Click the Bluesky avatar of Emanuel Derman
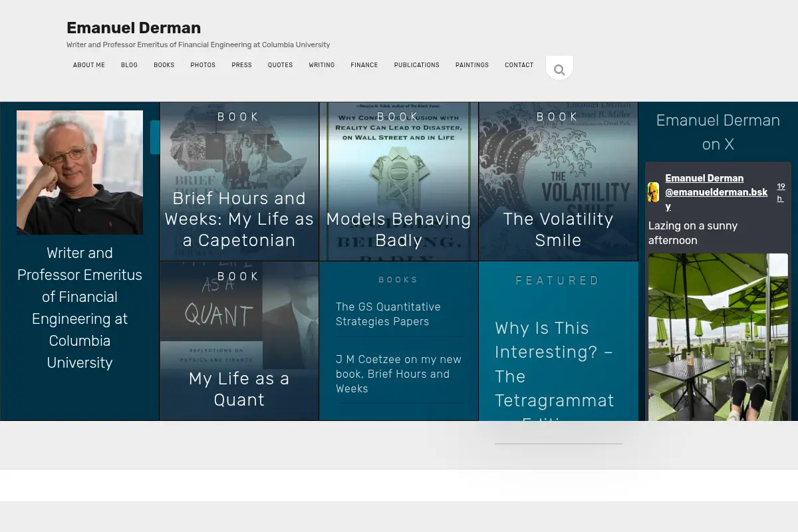The image size is (798, 532). click(x=653, y=192)
